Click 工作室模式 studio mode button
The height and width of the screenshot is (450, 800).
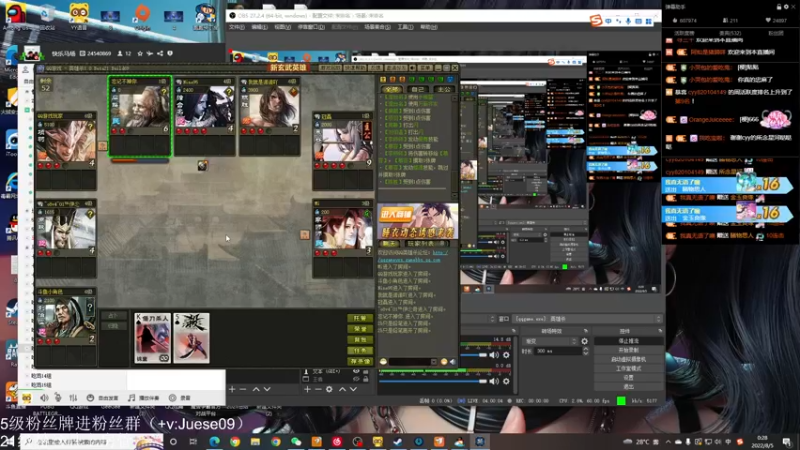(x=629, y=368)
